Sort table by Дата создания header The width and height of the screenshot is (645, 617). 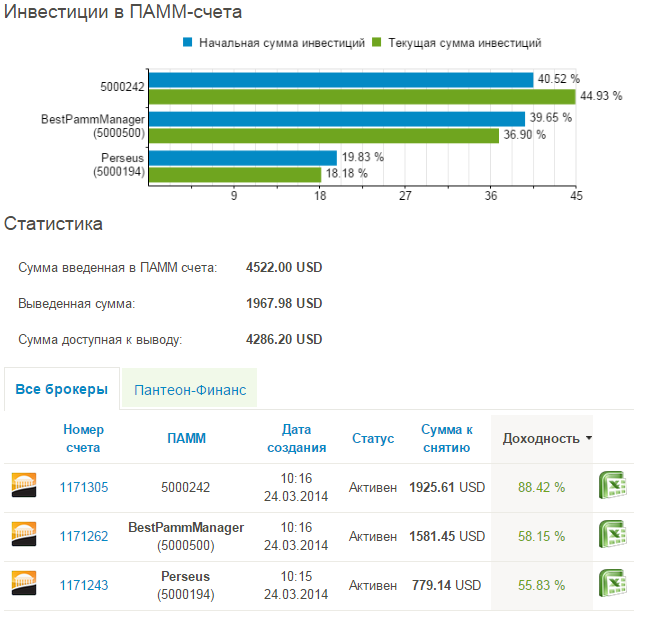pos(297,438)
